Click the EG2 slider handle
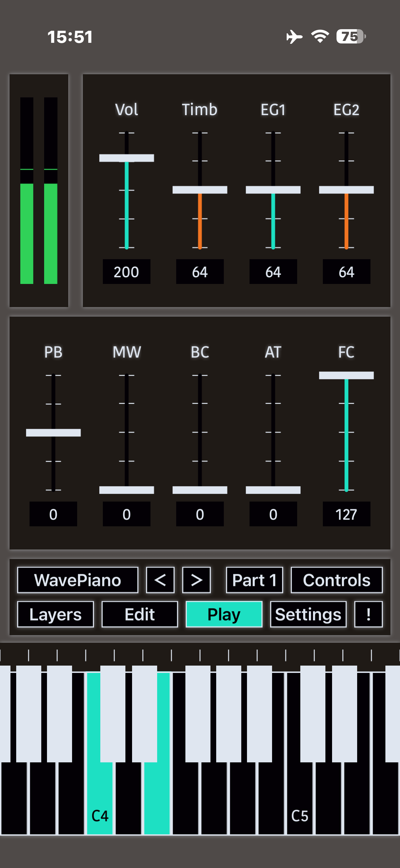Viewport: 400px width, 868px height. 346,190
